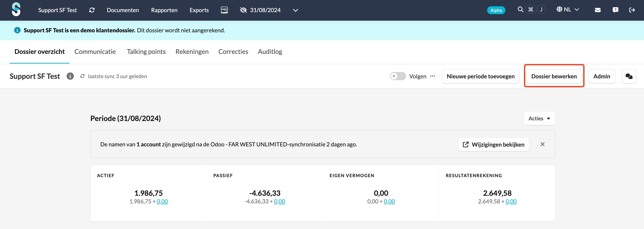Click the 0,00 link under Actief
Viewport: 644px width, 229px height.
(x=162, y=202)
